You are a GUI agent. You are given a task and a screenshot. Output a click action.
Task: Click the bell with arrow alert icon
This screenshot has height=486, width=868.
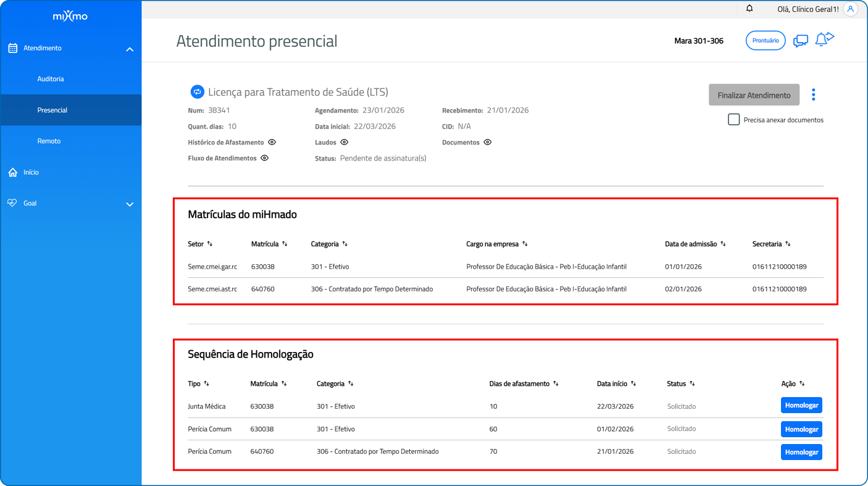click(824, 40)
